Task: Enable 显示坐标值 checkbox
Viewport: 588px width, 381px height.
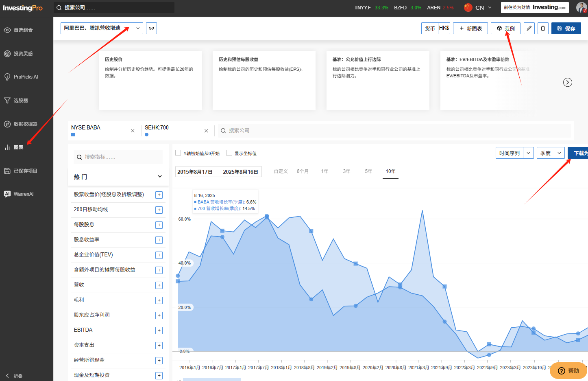Action: (229, 153)
